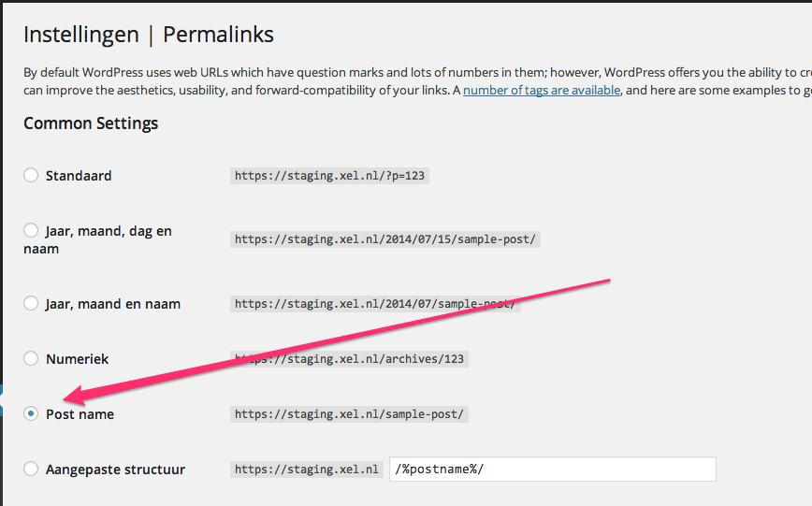This screenshot has width=812, height=506.
Task: Click the 2014/07/sample-post sample URL
Action: [374, 304]
